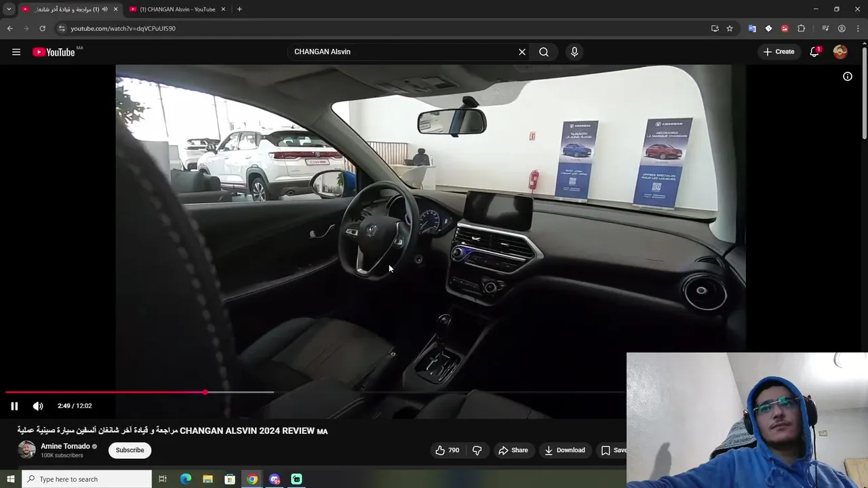Image resolution: width=868 pixels, height=488 pixels.
Task: Launch Microsoft Edge from the taskbar
Action: coord(186,479)
